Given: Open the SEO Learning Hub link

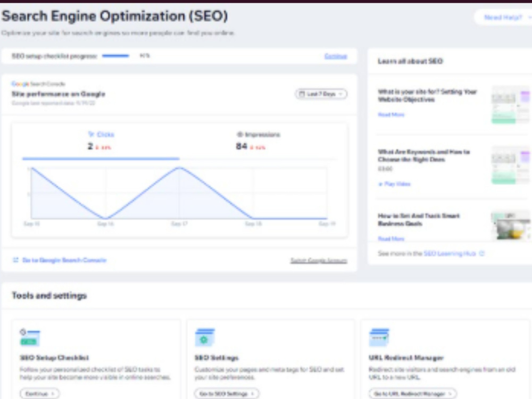Looking at the screenshot, I should pyautogui.click(x=450, y=253).
